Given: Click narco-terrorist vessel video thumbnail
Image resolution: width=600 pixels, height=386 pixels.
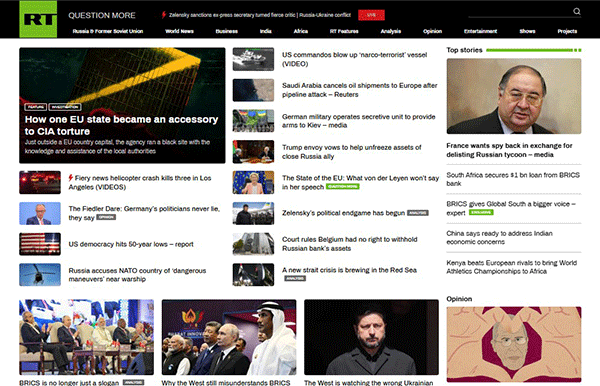Looking at the screenshot, I should (x=253, y=59).
